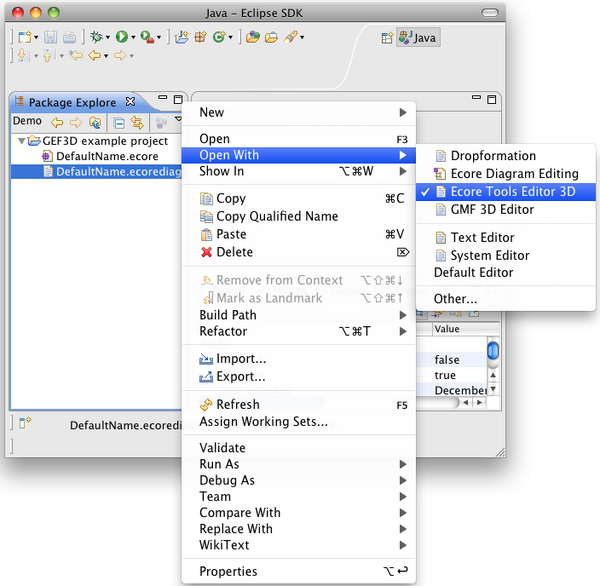
Task: Click Back arrow in Package Explorer toolbar
Action: pos(57,122)
